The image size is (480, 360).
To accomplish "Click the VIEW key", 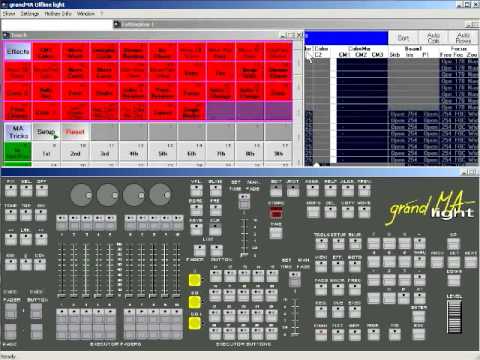I will [321, 266].
